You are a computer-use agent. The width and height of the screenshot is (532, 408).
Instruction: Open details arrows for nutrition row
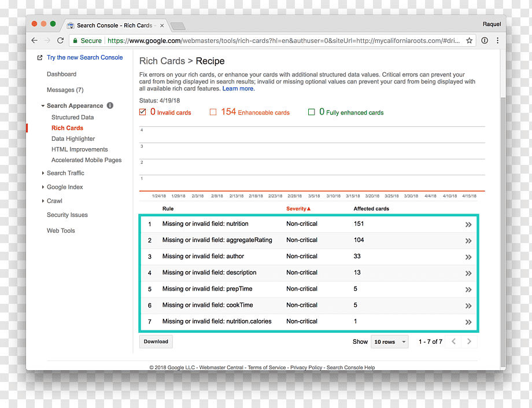pos(468,225)
